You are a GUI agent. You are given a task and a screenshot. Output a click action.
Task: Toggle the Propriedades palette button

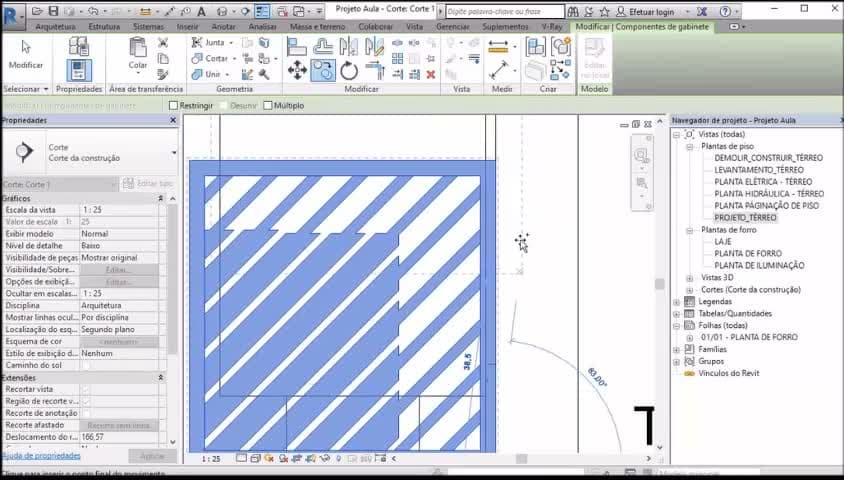click(79, 70)
